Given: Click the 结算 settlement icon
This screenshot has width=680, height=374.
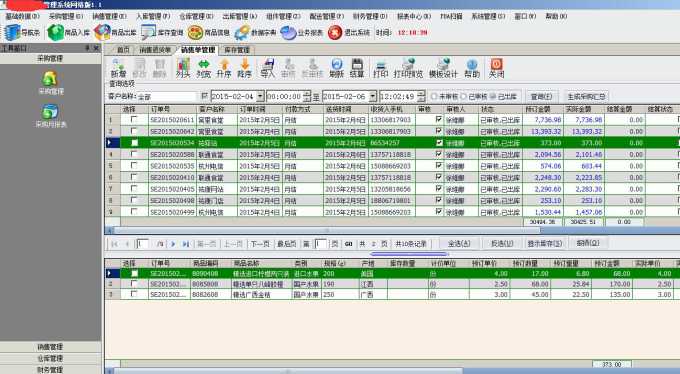Looking at the screenshot, I should click(x=356, y=69).
